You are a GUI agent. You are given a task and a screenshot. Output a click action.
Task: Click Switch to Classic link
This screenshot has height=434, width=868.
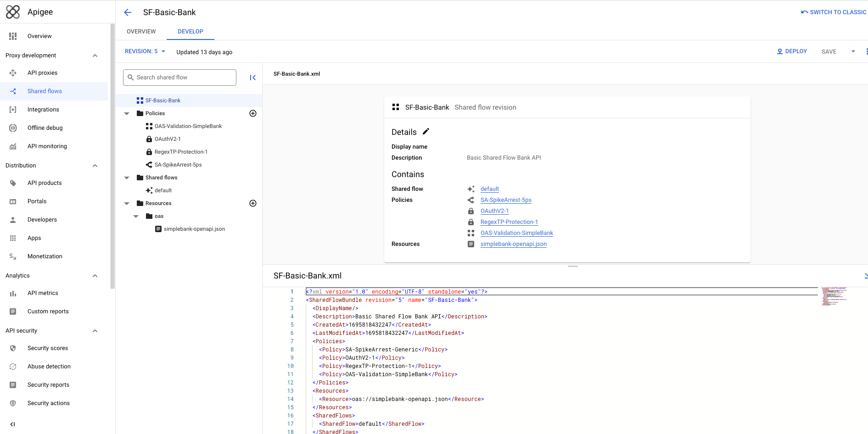834,12
